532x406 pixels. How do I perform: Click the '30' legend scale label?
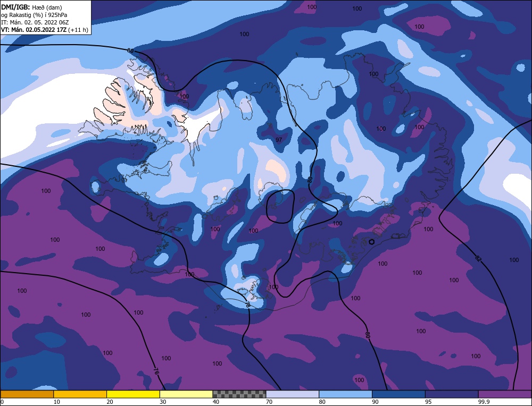point(163,402)
